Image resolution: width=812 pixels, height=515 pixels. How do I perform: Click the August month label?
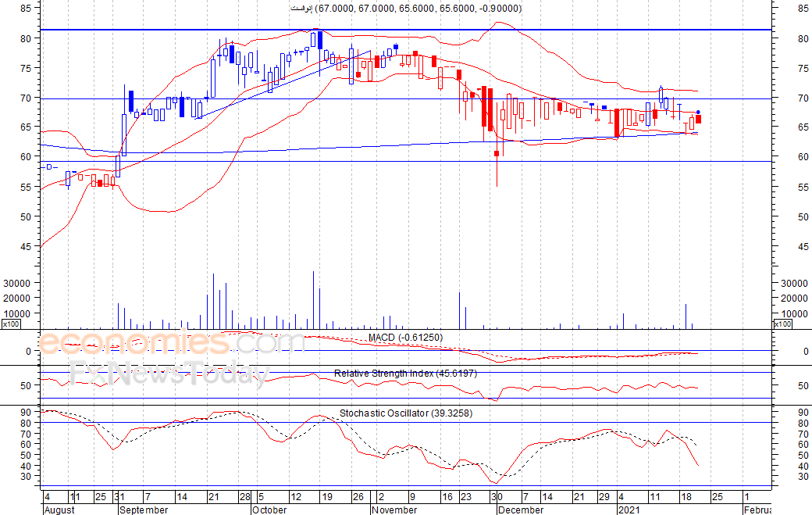(x=59, y=510)
